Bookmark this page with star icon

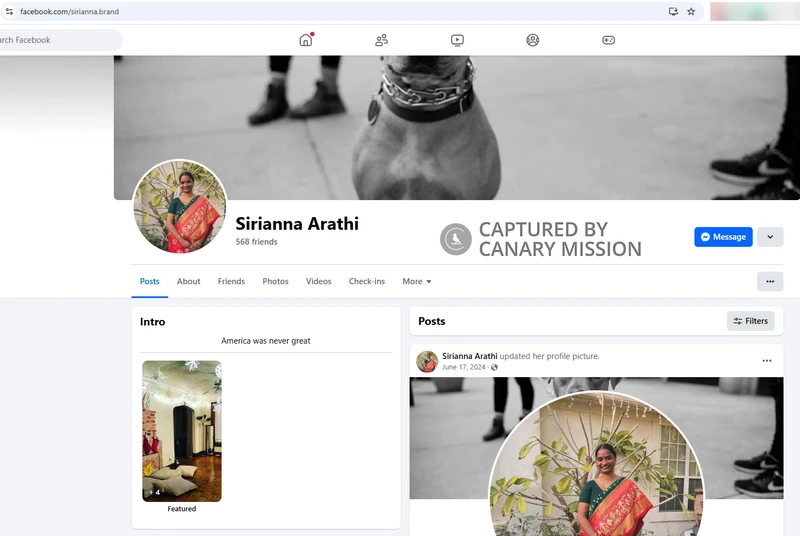[x=691, y=11]
